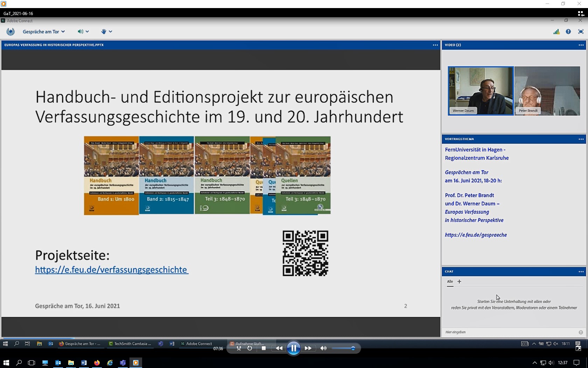588x368 pixels.
Task: Select Peter Brandt's video feed
Action: [547, 91]
